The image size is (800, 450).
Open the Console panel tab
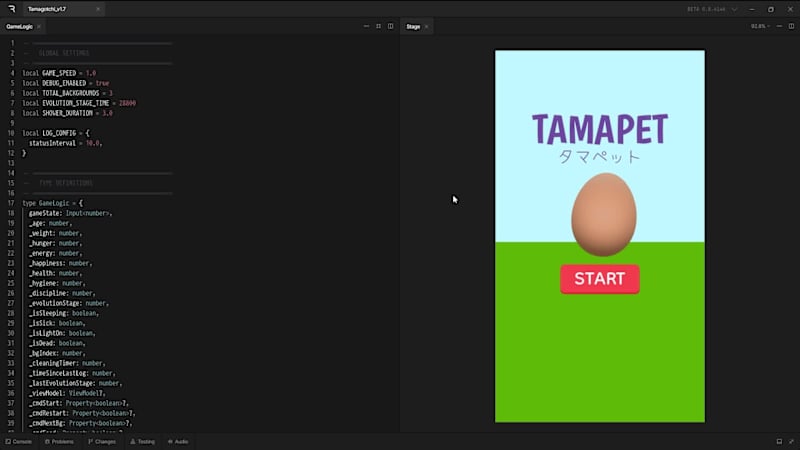[x=19, y=442]
